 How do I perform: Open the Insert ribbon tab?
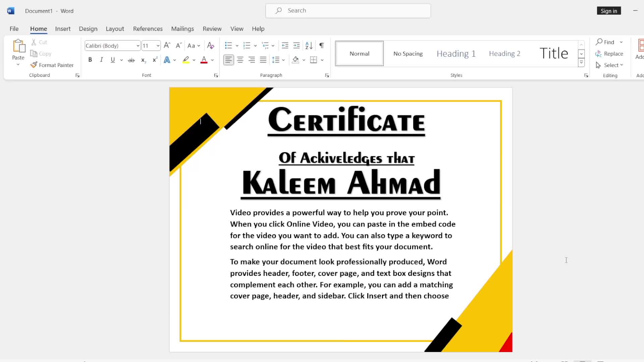tap(63, 29)
